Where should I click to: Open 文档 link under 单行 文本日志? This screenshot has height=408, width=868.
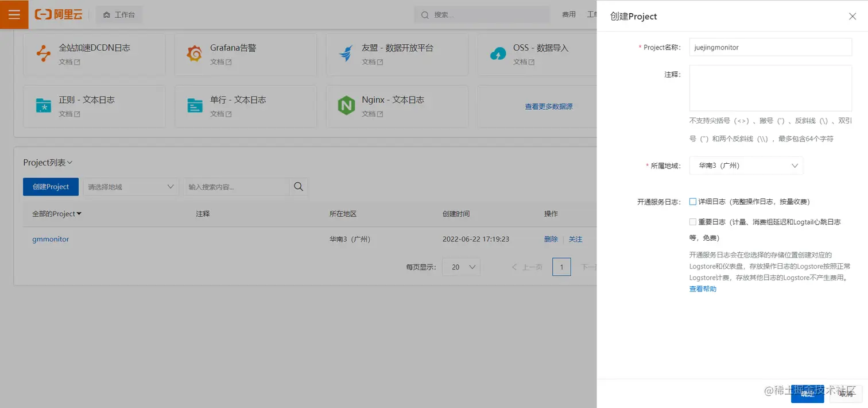[220, 114]
